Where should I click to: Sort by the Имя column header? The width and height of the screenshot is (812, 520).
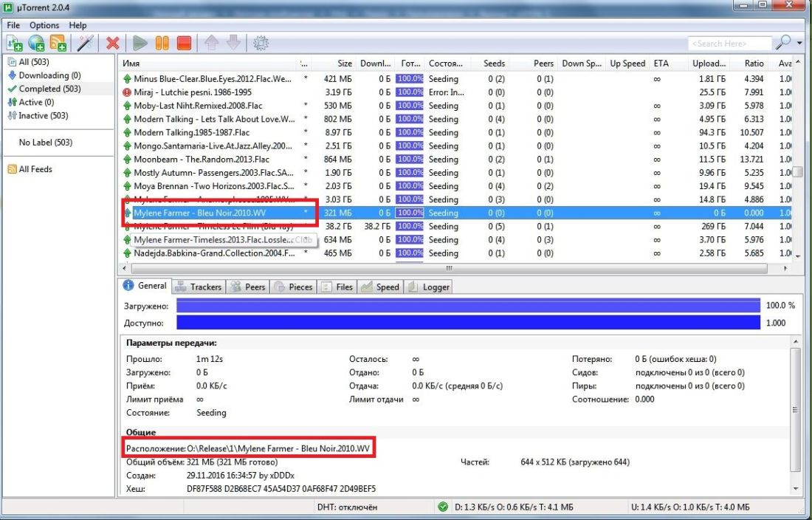207,64
